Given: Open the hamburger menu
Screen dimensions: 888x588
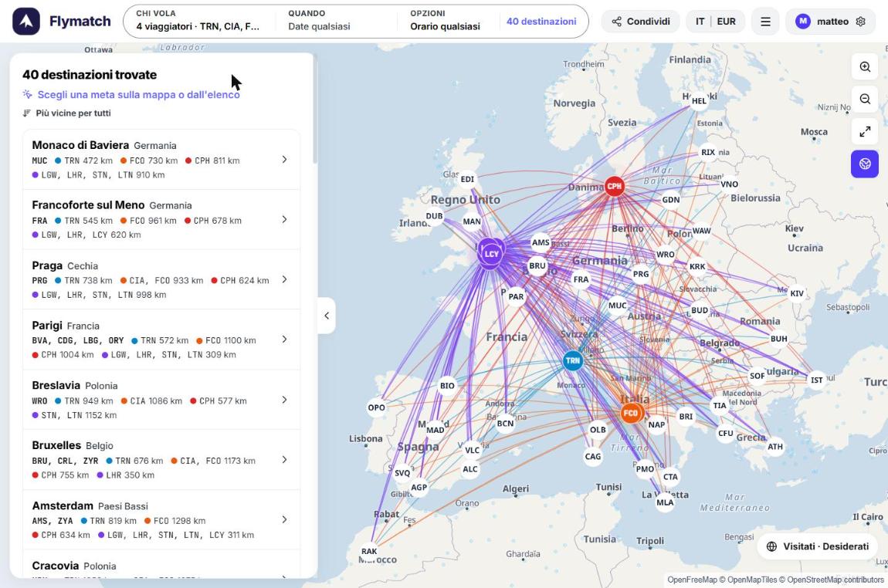Looking at the screenshot, I should [x=765, y=22].
